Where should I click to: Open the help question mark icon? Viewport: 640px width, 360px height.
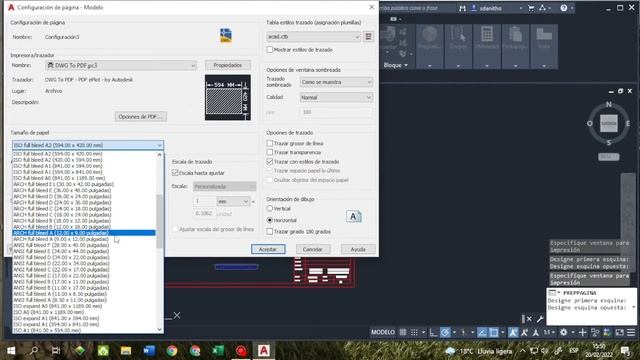pyautogui.click(x=564, y=8)
